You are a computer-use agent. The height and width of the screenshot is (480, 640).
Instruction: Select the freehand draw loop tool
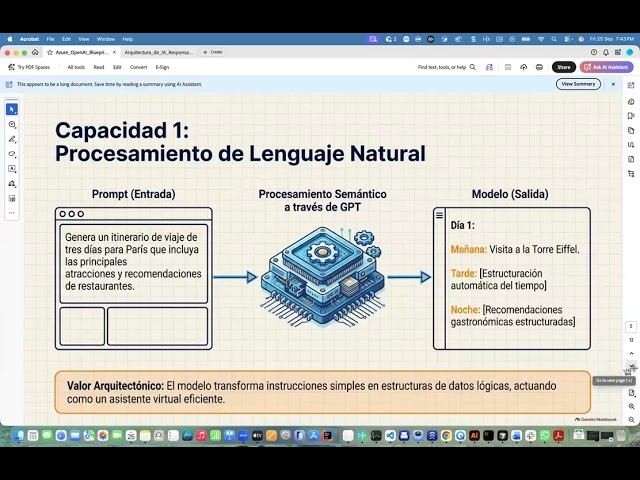tap(12, 154)
